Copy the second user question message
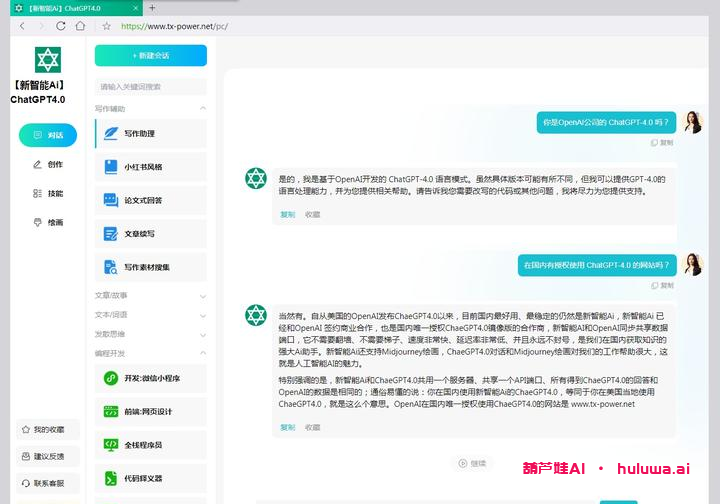720x504 pixels. point(662,286)
